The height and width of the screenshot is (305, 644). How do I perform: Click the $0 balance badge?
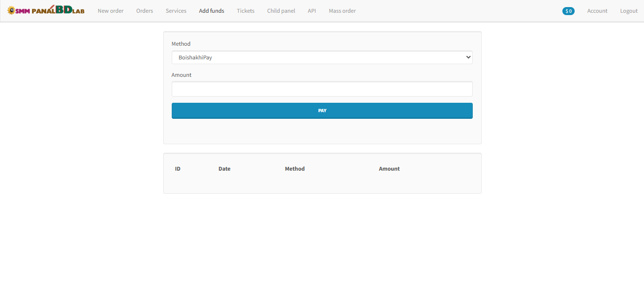point(568,11)
